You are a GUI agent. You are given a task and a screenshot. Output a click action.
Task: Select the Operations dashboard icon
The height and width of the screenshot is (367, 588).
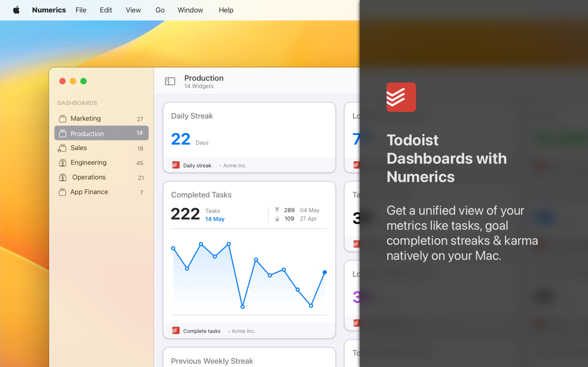63,177
